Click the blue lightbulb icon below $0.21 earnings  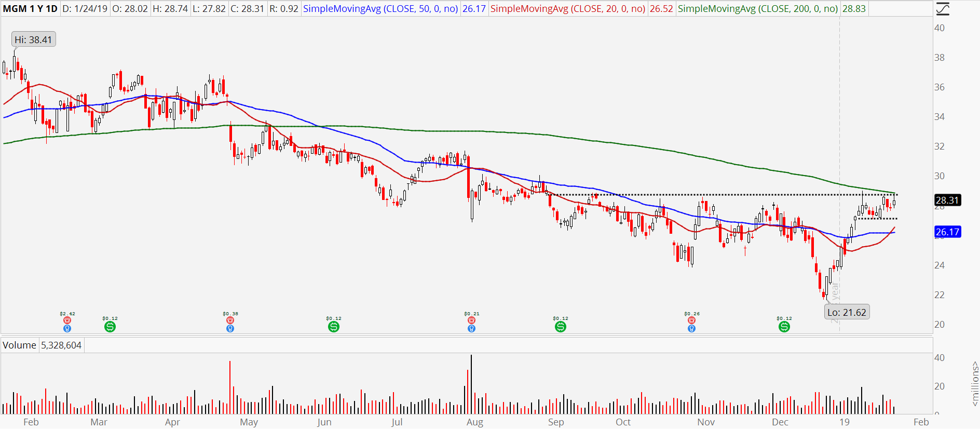pos(471,328)
